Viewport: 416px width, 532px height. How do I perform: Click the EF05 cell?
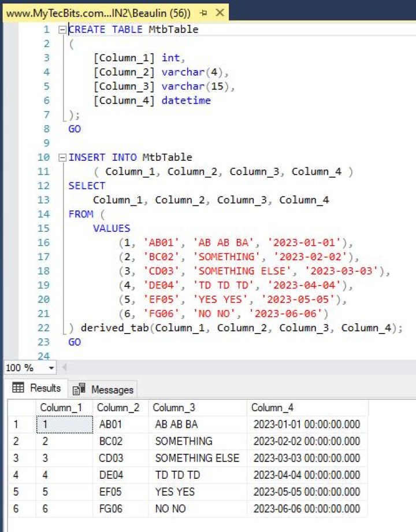tap(121, 492)
